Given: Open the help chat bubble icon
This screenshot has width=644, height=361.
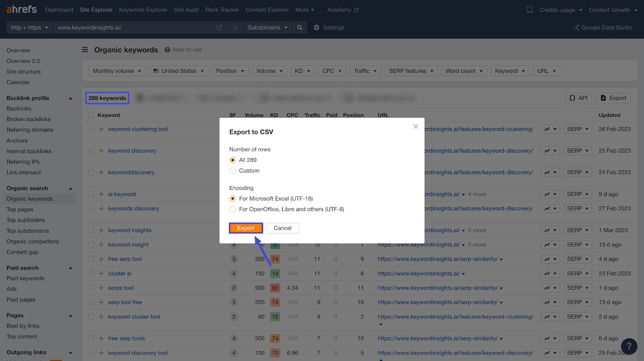Looking at the screenshot, I should (x=629, y=346).
